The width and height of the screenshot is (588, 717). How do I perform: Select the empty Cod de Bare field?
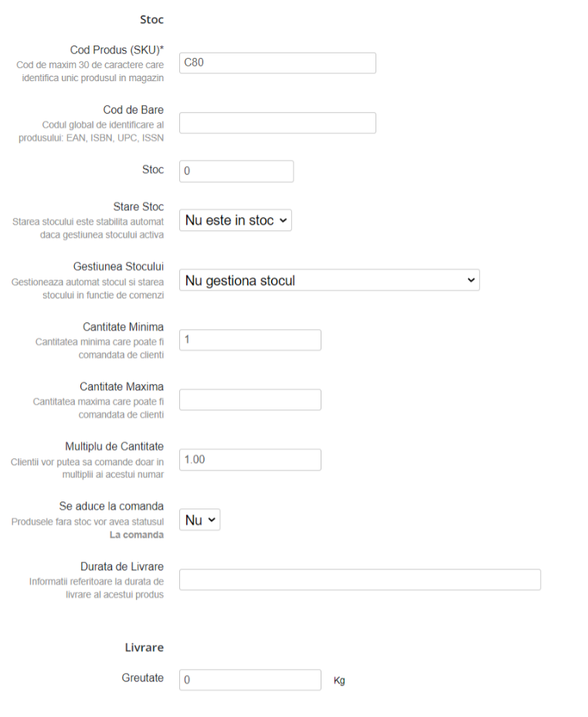[x=277, y=122]
